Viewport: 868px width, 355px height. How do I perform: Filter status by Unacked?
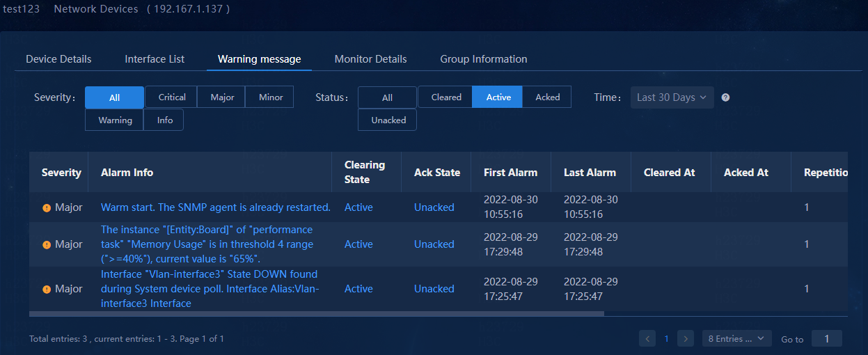(388, 120)
